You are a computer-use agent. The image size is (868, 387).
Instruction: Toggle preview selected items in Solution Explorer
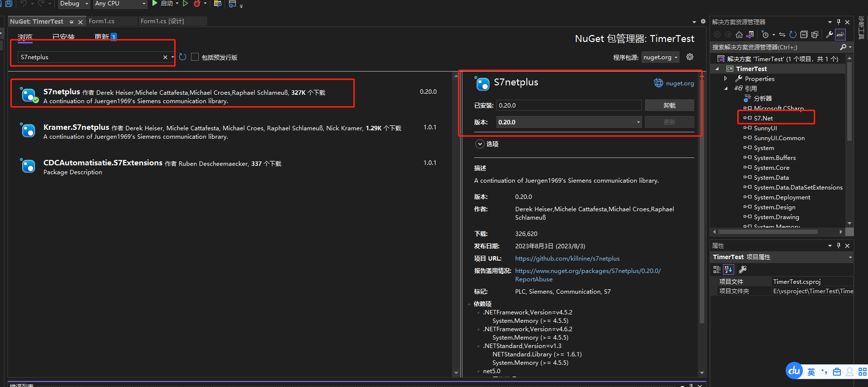840,35
